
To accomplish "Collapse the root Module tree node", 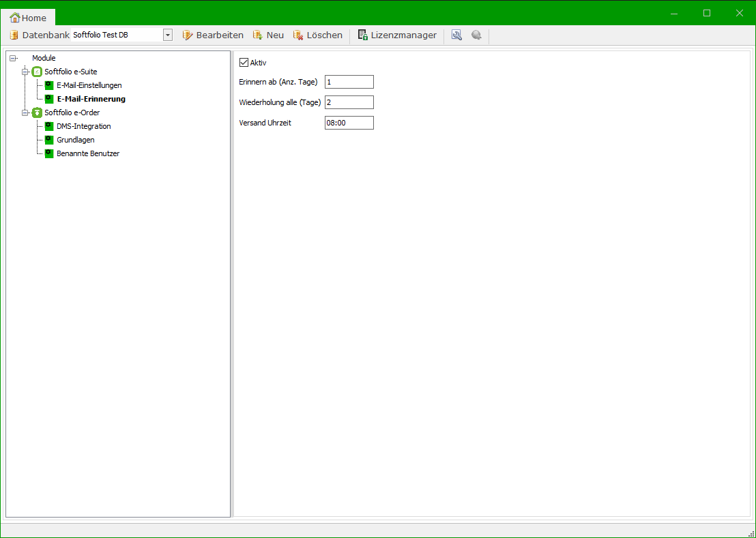I will [x=13, y=58].
